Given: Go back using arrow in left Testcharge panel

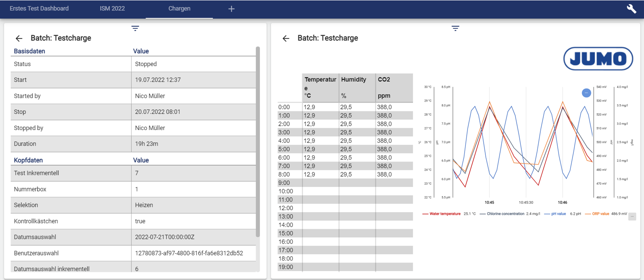Looking at the screenshot, I should click(19, 39).
